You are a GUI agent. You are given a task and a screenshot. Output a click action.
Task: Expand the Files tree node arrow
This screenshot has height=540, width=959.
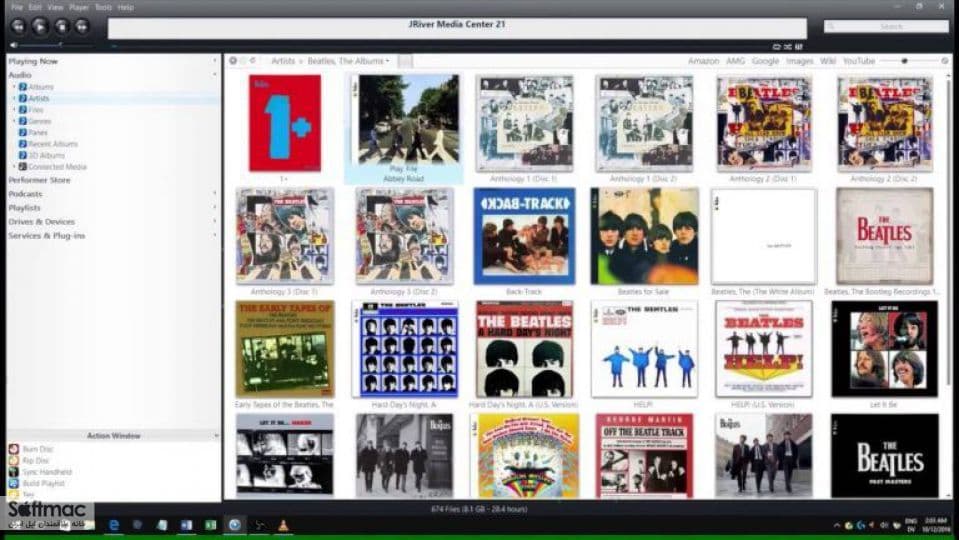coord(14,109)
